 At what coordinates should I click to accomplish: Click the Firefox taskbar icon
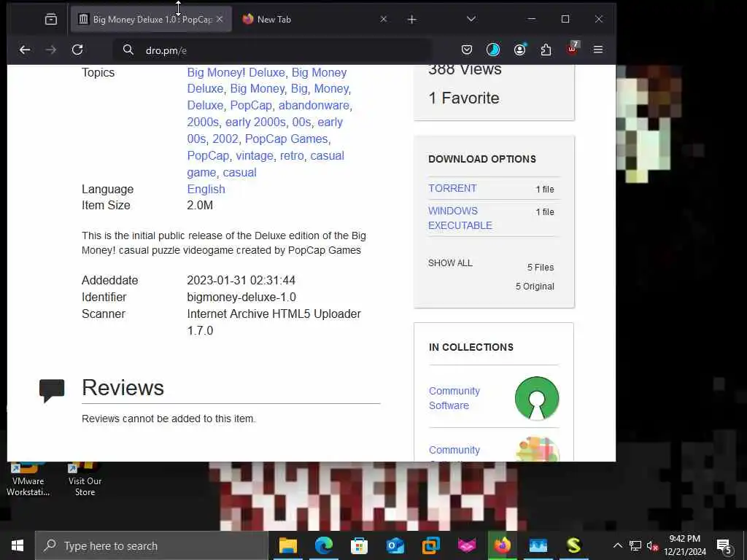(502, 545)
